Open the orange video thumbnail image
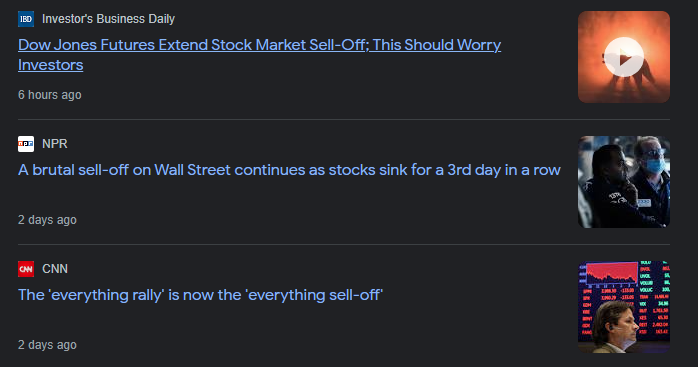This screenshot has width=698, height=367. click(624, 57)
